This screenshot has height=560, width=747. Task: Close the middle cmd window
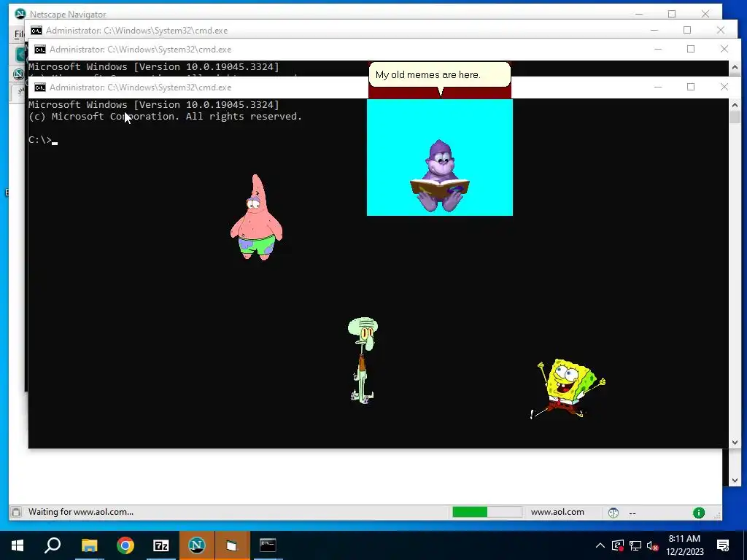pos(724,49)
